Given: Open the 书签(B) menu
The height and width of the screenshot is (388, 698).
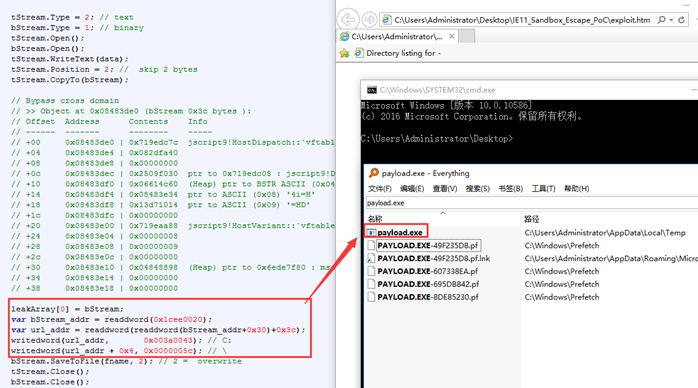Looking at the screenshot, I should pyautogui.click(x=511, y=189).
